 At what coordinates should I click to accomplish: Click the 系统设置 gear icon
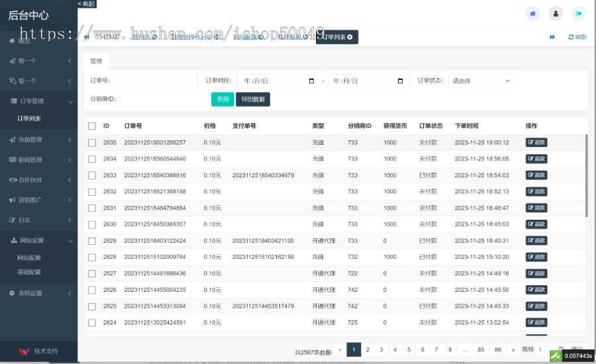point(12,293)
